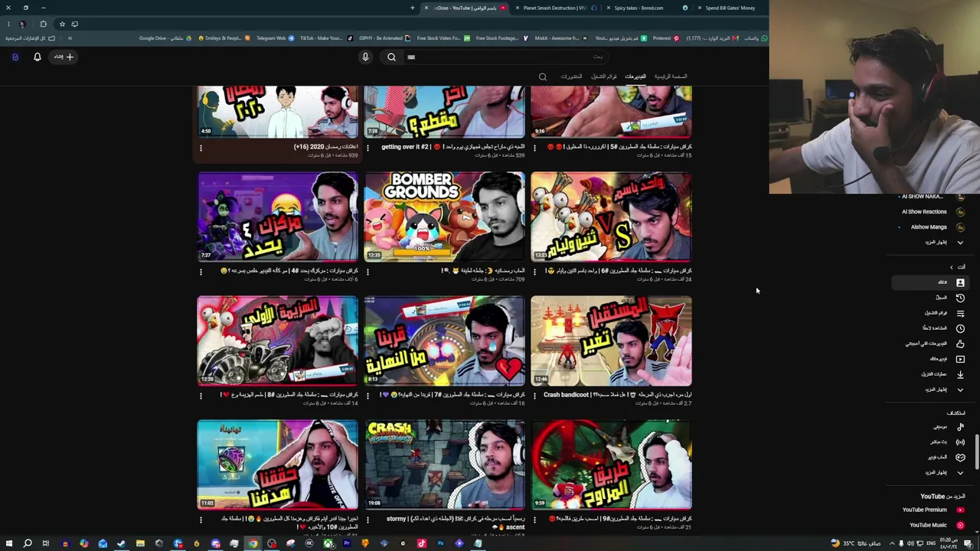Open options menu for getting over it #2 video
This screenshot has width=980, height=551.
click(367, 147)
